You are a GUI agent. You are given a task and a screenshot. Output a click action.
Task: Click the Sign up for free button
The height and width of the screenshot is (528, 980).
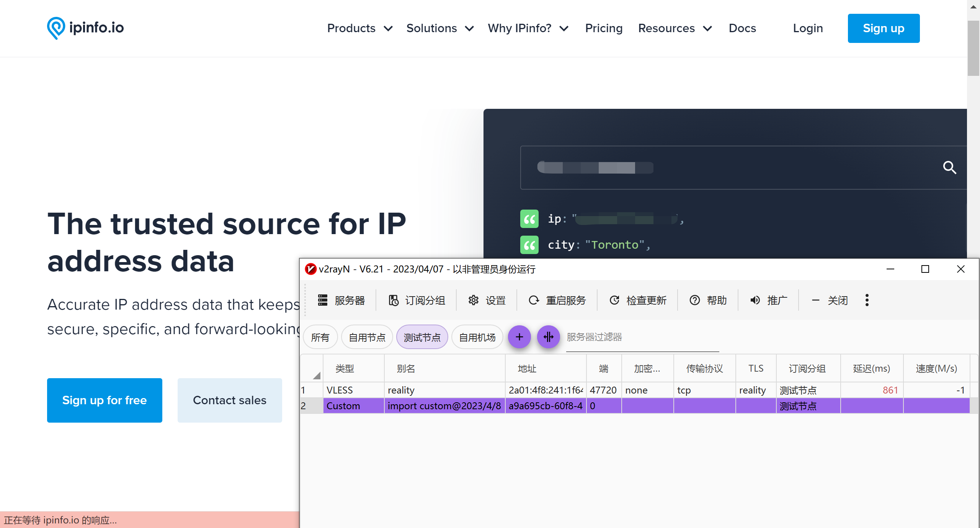tap(105, 400)
